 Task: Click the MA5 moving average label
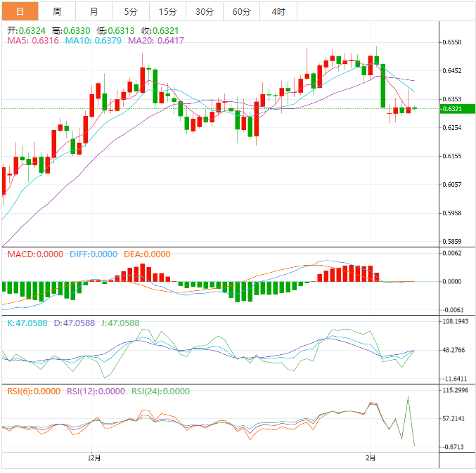[34, 41]
